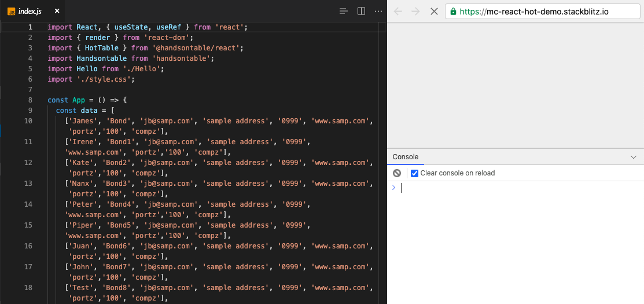Click 'Test' string on line 18

coord(81,288)
